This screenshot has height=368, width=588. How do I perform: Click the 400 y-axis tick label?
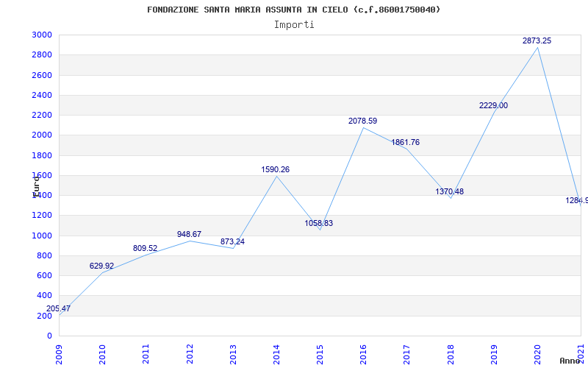44,296
